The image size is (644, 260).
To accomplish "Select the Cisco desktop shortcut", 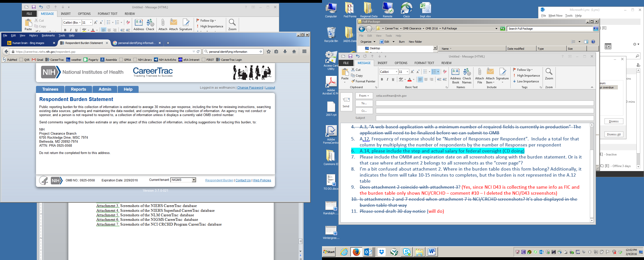I will [407, 10].
